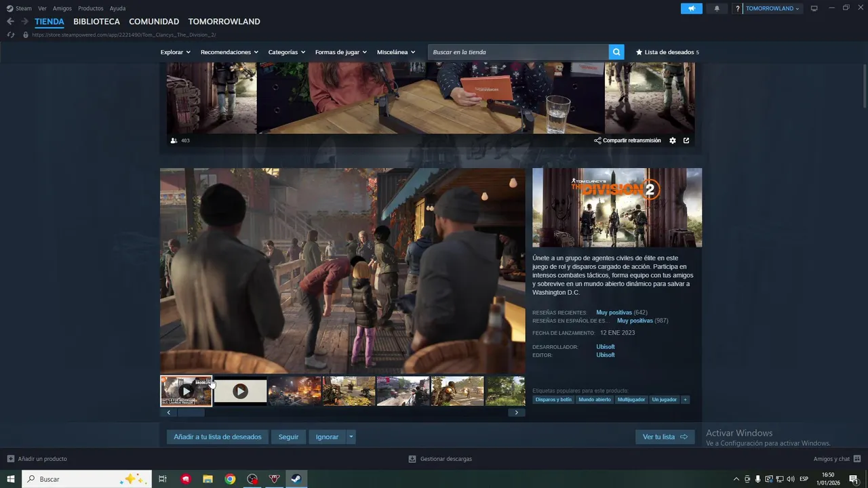
Task: Expand the Recomendaciones dropdown
Action: click(229, 52)
